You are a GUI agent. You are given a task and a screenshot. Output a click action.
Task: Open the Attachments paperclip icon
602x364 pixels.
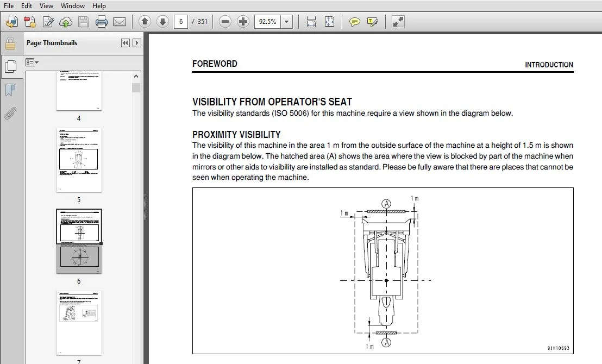coord(10,113)
